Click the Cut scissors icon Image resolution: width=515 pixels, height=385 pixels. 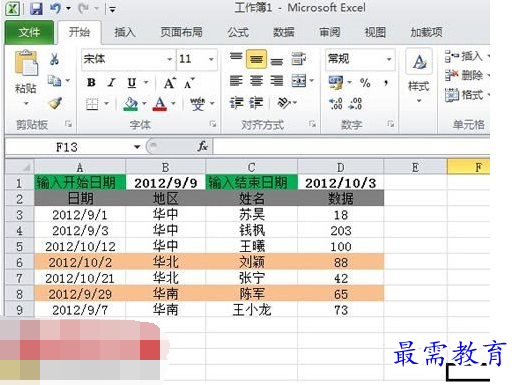point(54,59)
